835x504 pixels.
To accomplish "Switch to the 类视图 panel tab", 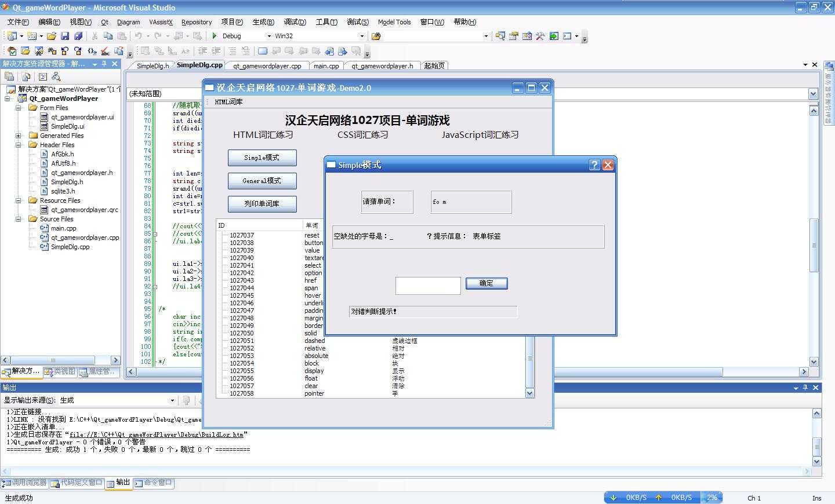I will click(x=60, y=371).
